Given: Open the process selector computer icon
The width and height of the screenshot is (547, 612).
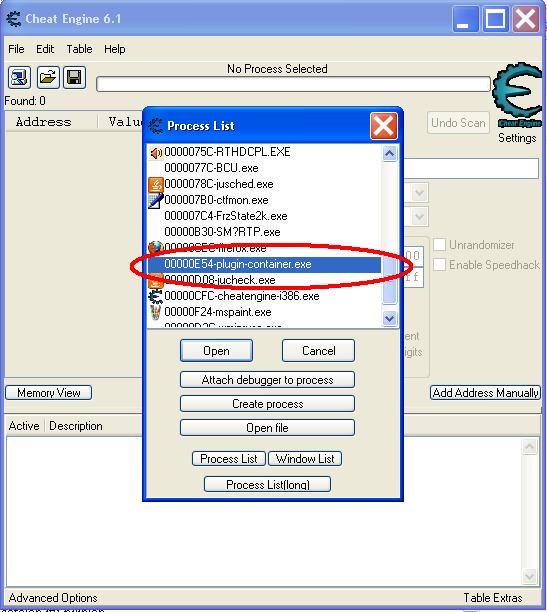Looking at the screenshot, I should (x=19, y=77).
